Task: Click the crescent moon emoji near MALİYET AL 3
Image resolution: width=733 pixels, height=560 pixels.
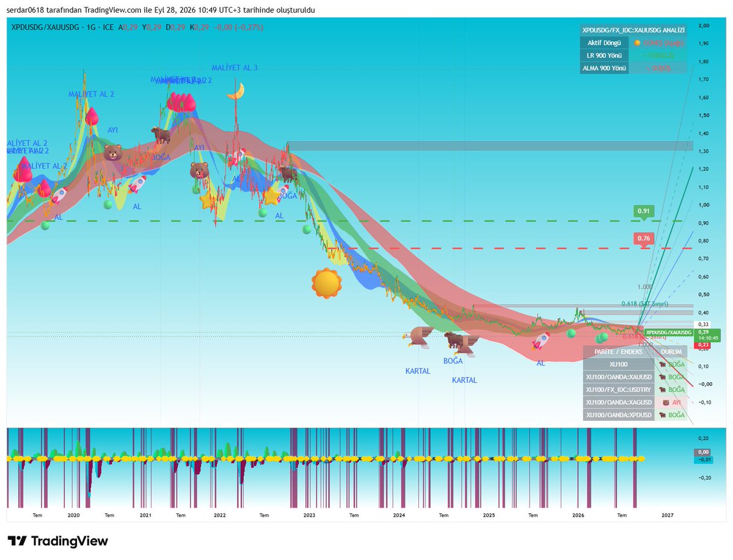Action: click(236, 91)
